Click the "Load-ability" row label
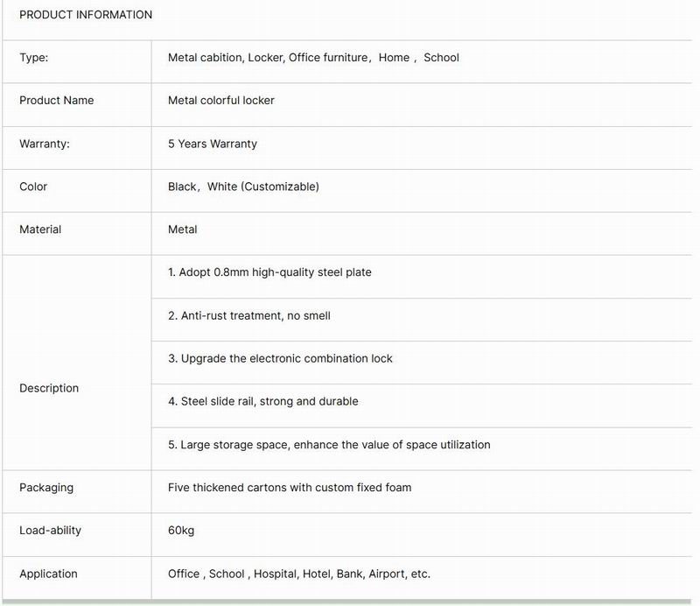Screen dimensions: 700x606 [50, 531]
